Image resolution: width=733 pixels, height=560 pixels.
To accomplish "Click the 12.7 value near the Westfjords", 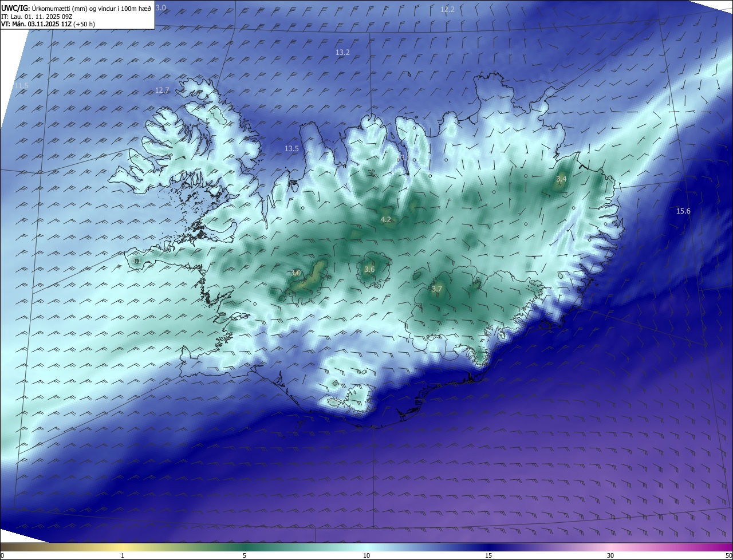I will pyautogui.click(x=162, y=90).
